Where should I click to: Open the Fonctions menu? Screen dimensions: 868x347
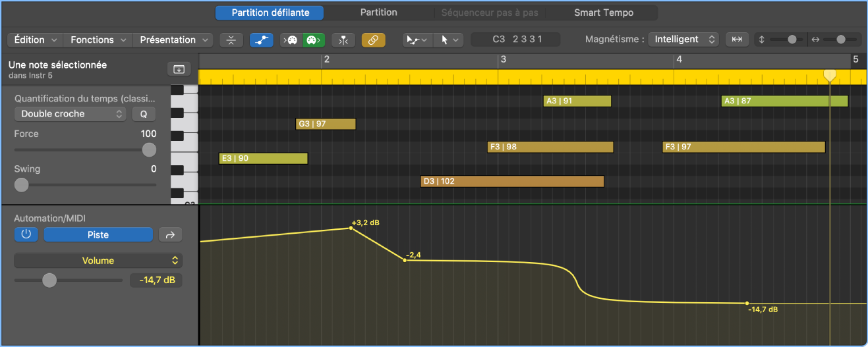[98, 40]
